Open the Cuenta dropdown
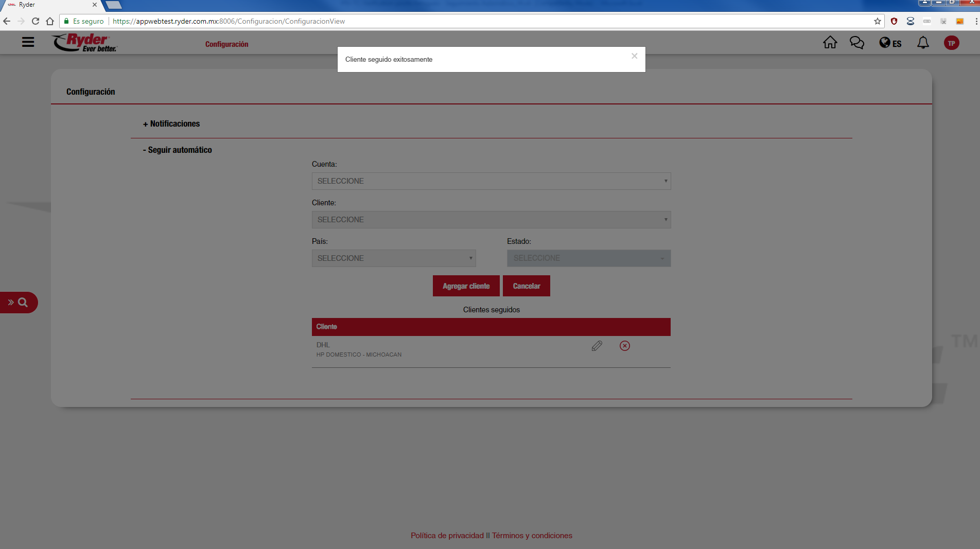 click(x=491, y=181)
